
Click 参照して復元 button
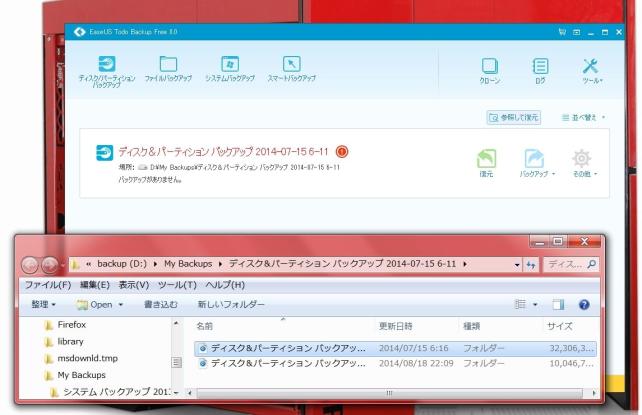point(513,117)
